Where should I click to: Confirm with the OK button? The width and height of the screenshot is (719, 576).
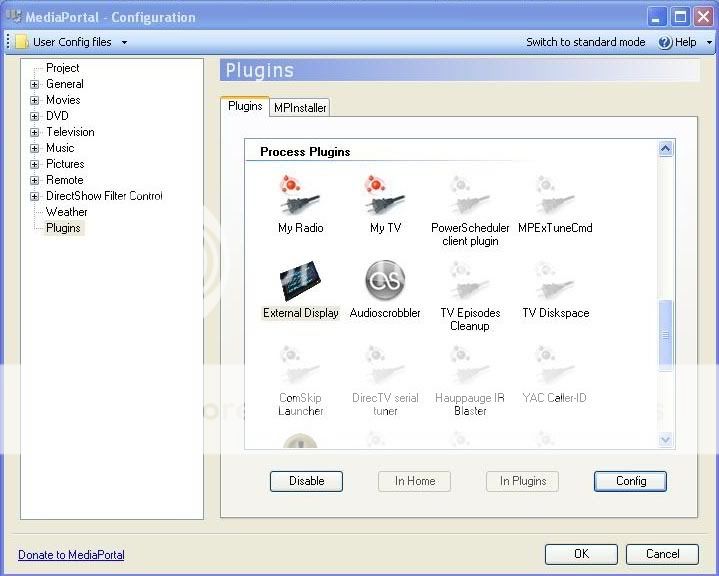click(581, 554)
